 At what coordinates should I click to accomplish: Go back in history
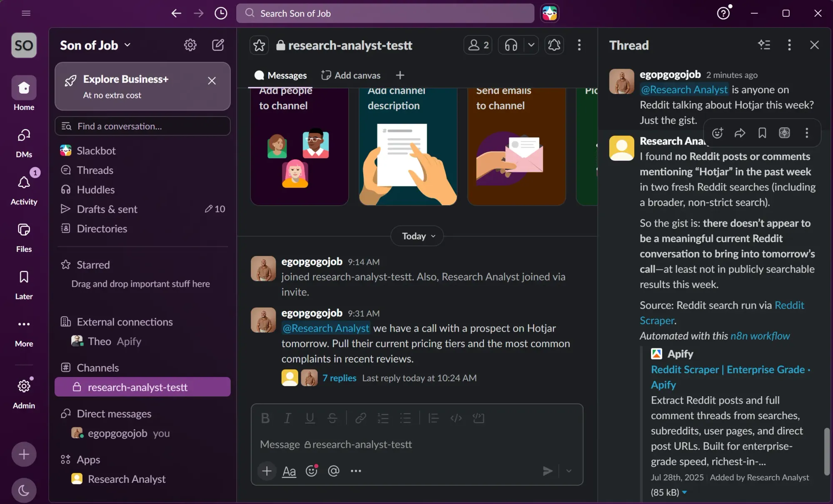point(176,13)
